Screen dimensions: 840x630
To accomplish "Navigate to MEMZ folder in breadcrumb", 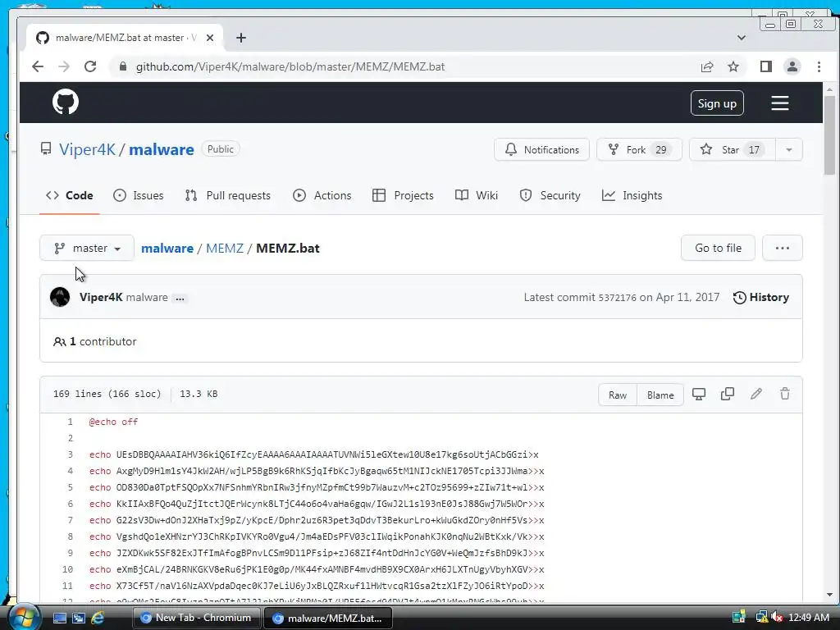I will click(225, 248).
